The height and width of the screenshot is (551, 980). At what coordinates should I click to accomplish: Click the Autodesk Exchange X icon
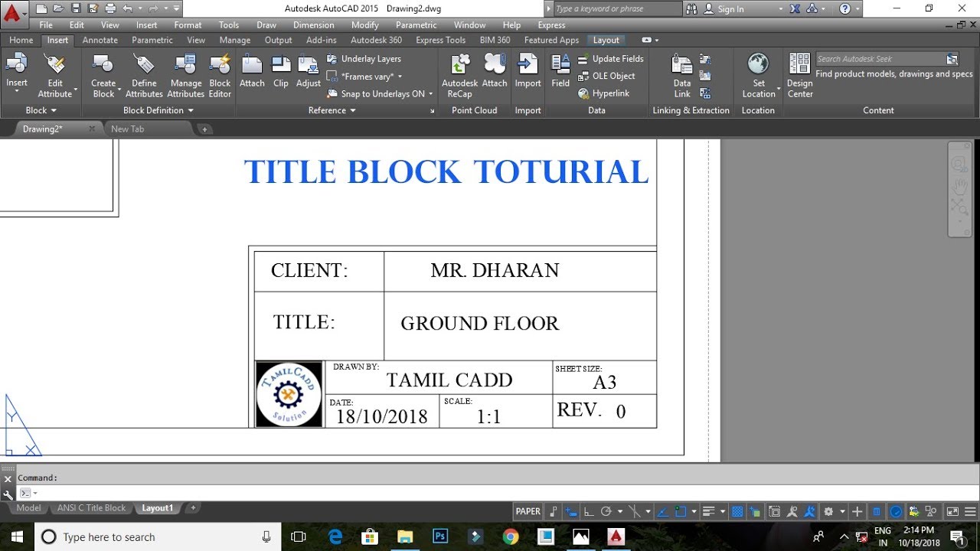(x=795, y=8)
